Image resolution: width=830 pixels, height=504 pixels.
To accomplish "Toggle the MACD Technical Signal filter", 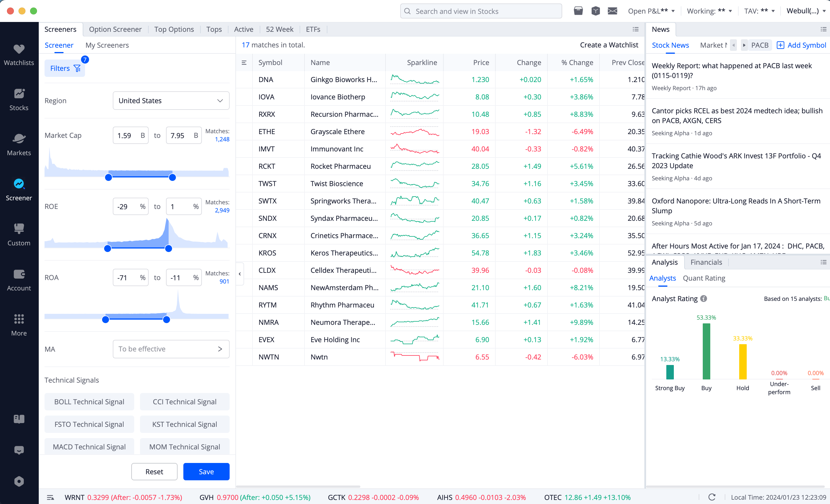I will (x=89, y=446).
